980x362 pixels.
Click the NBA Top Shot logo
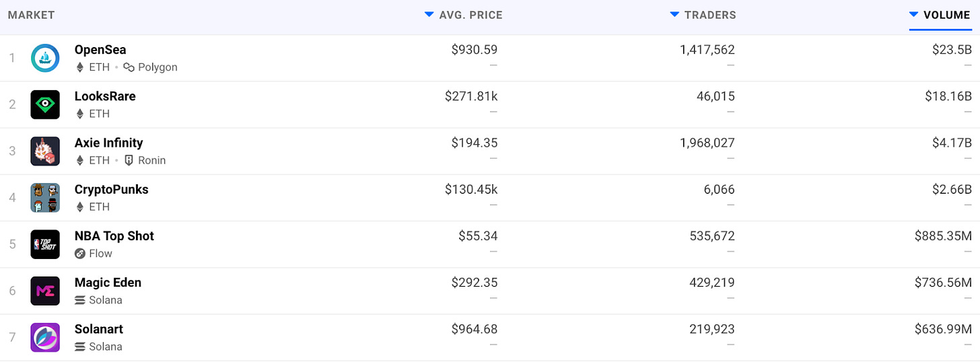(x=45, y=244)
